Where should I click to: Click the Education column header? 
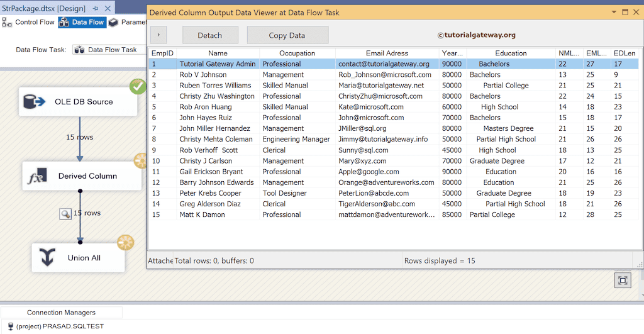pyautogui.click(x=511, y=53)
